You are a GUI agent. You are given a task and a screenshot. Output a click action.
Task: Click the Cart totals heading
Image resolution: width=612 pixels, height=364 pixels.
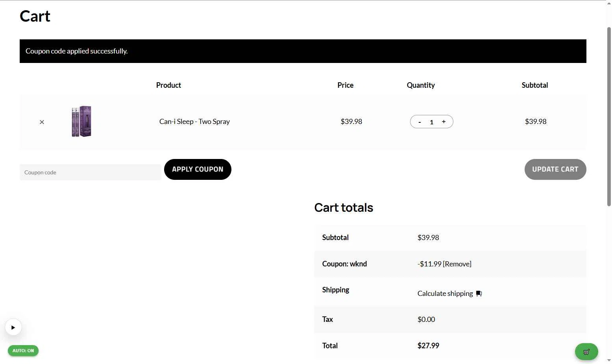point(344,207)
